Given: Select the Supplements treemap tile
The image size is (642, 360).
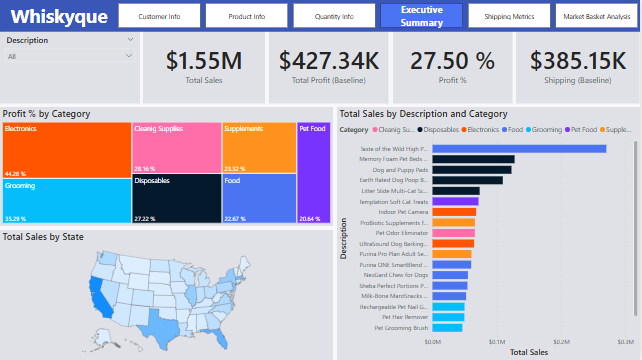Looking at the screenshot, I should point(260,148).
